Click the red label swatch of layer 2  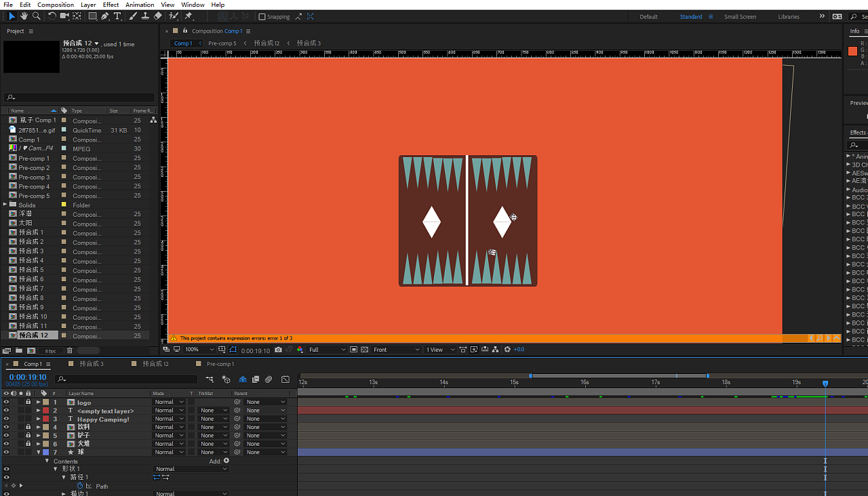pyautogui.click(x=45, y=411)
